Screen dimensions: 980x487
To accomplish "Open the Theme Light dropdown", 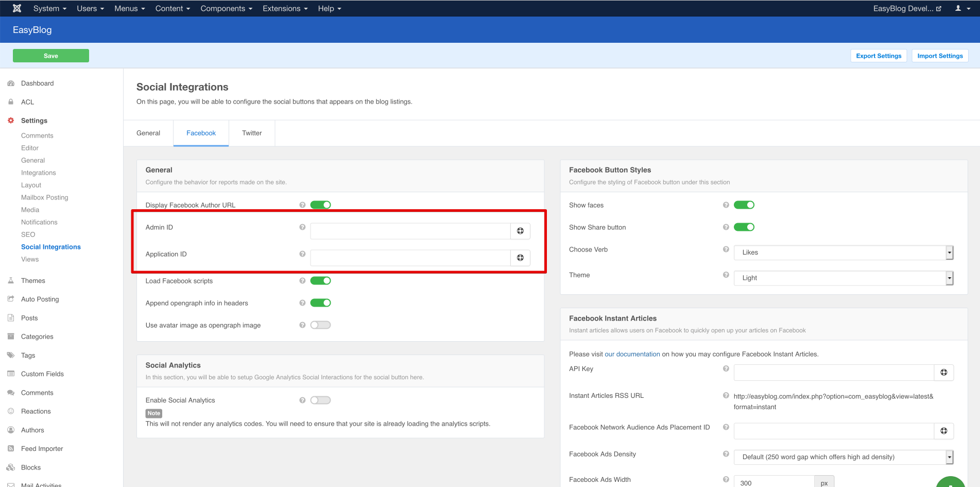I will pyautogui.click(x=844, y=278).
